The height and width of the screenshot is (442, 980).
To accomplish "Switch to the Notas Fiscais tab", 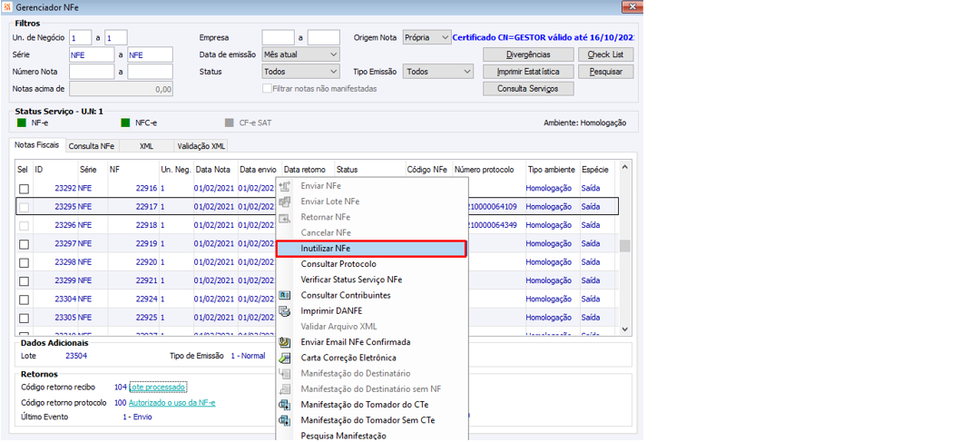I will coord(37,145).
